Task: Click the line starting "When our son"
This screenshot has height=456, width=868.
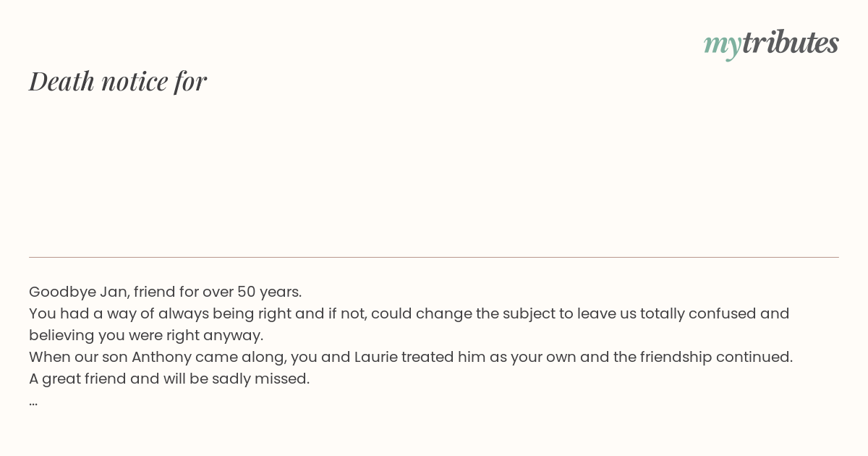Action: (411, 357)
